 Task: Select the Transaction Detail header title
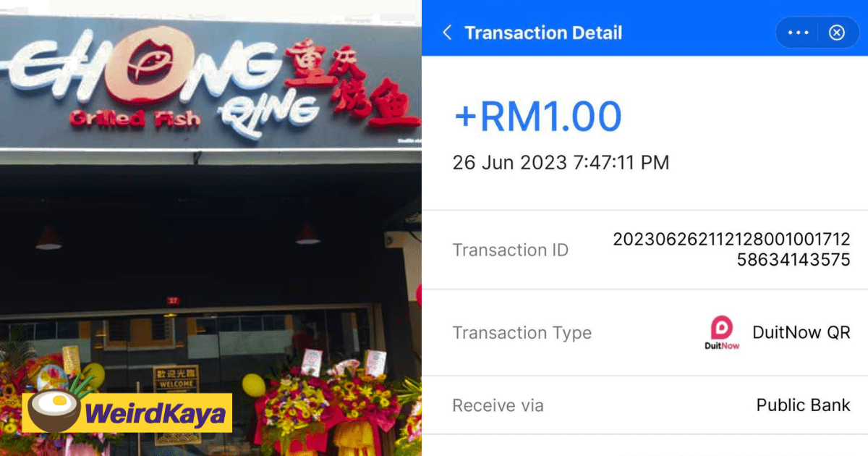click(543, 33)
